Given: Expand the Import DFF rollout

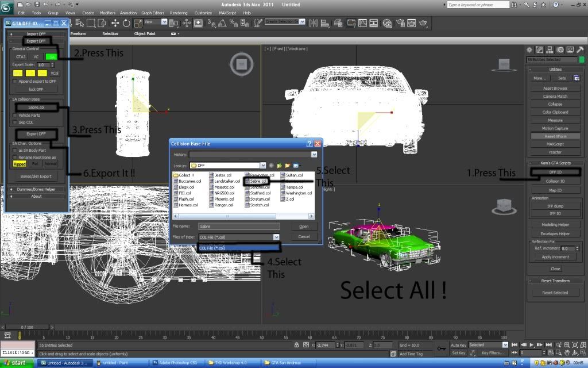Looking at the screenshot, I should coord(36,34).
